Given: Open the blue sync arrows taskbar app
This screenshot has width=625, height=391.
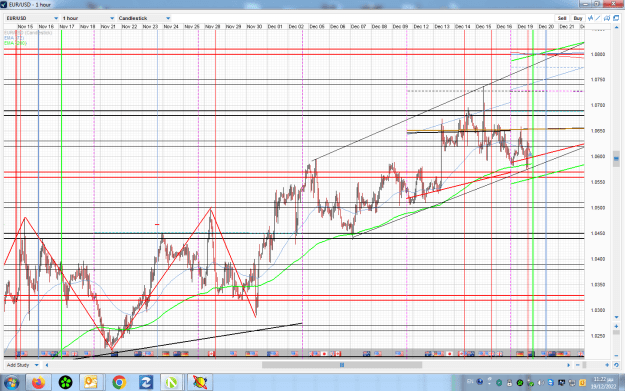Looking at the screenshot, I should tap(145, 383).
